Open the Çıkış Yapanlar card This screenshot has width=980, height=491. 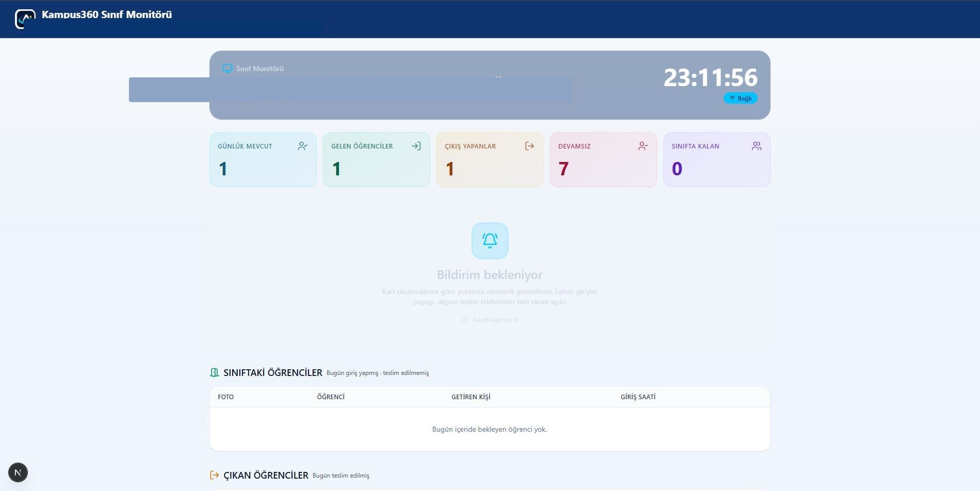(x=490, y=159)
